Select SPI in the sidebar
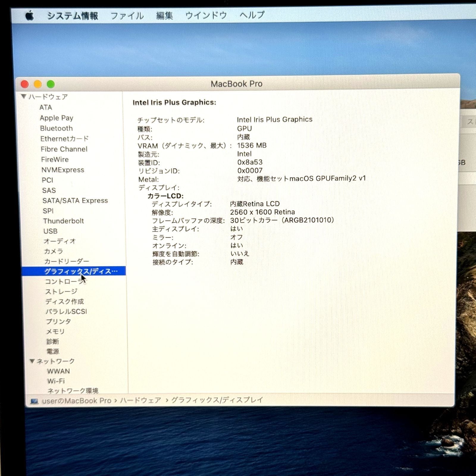 click(48, 211)
